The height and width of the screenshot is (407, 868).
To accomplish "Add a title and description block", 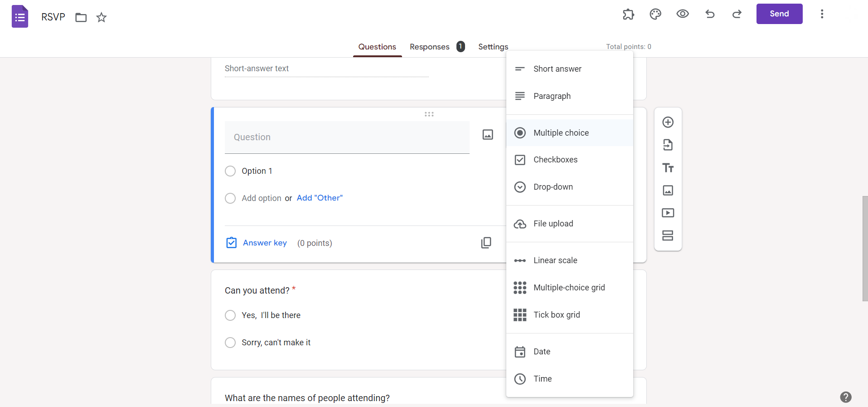I will [668, 168].
